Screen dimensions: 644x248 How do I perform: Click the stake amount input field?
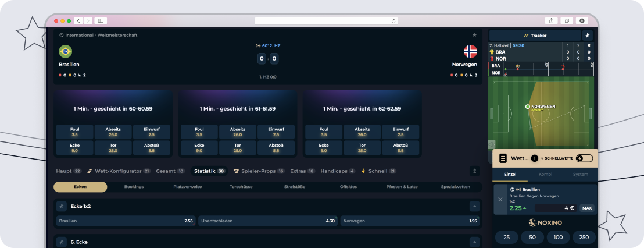[556, 208]
